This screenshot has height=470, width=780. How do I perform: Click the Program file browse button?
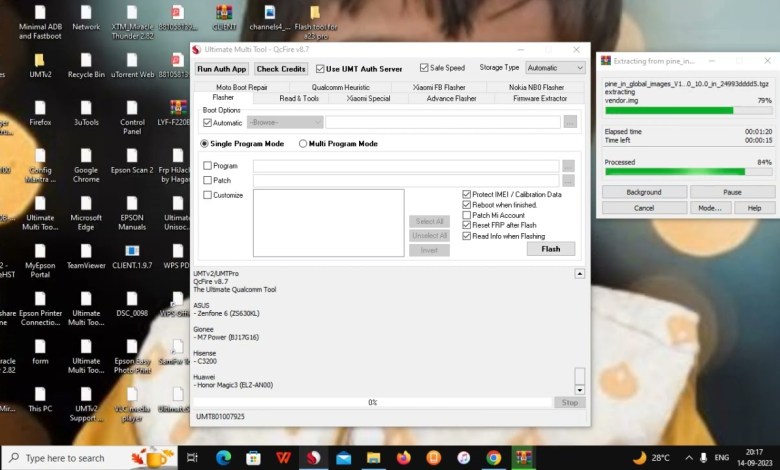[x=568, y=166]
